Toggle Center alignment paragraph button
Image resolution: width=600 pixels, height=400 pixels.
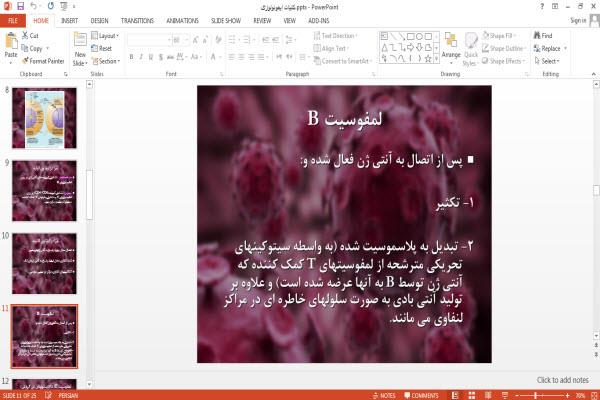click(x=242, y=57)
